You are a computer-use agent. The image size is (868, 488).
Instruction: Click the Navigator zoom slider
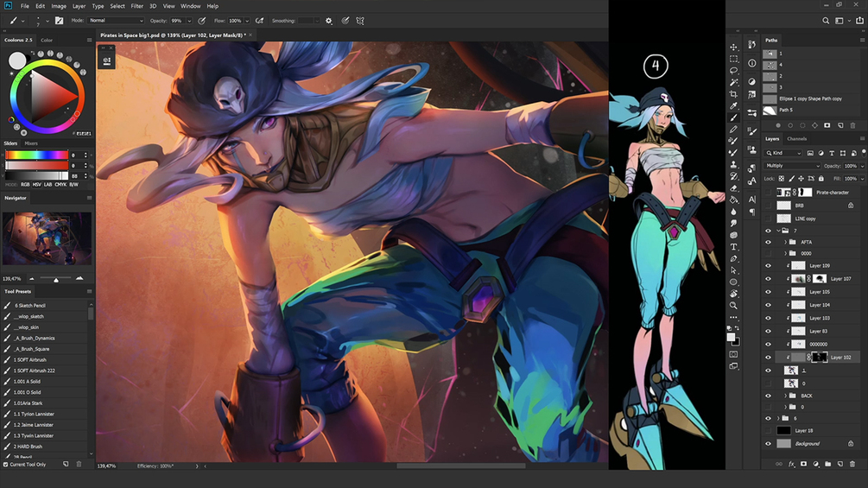[55, 279]
